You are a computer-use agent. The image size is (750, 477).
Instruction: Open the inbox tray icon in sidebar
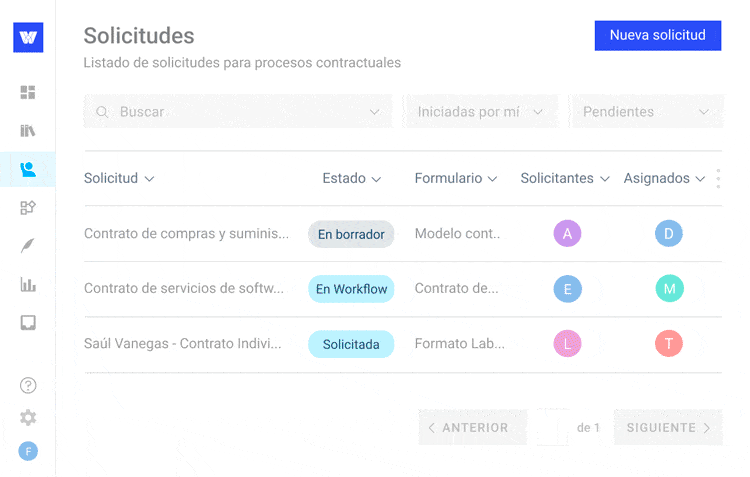(28, 323)
